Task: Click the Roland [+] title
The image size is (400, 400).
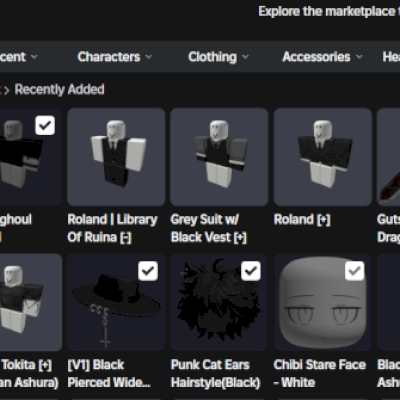Action: tap(302, 220)
